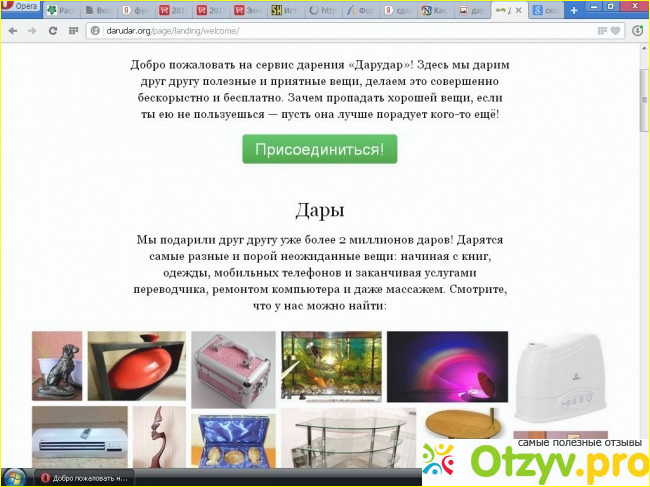This screenshot has width=650, height=487.
Task: Click the Windows Start button
Action: click(14, 476)
